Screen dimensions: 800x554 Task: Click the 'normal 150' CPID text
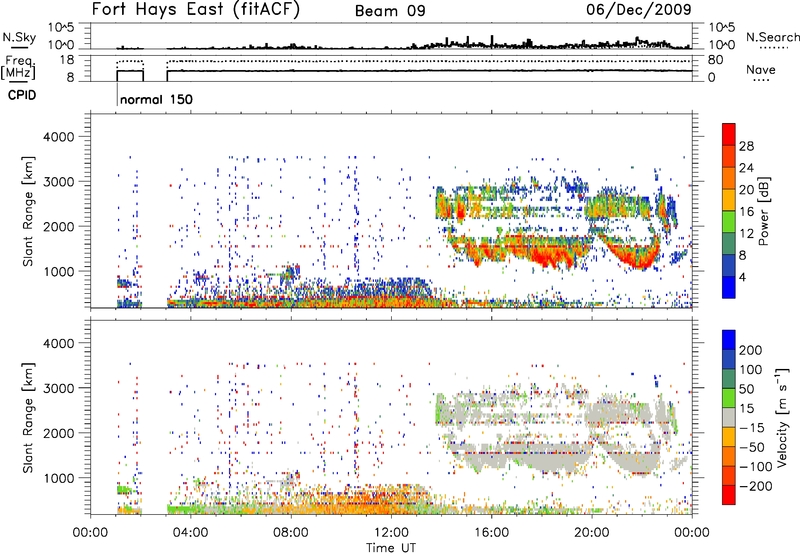(156, 99)
